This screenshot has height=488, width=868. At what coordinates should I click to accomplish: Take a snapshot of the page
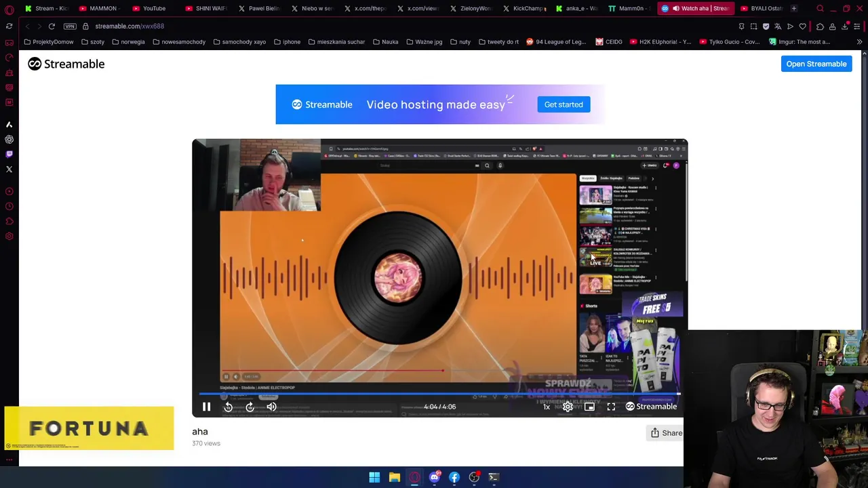pos(753,26)
